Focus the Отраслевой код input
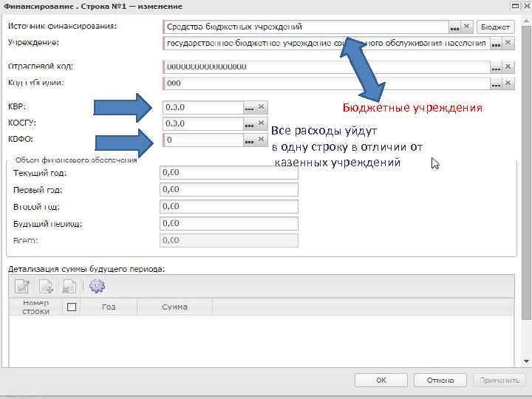Viewport: 532px width, 399px height. coord(327,67)
